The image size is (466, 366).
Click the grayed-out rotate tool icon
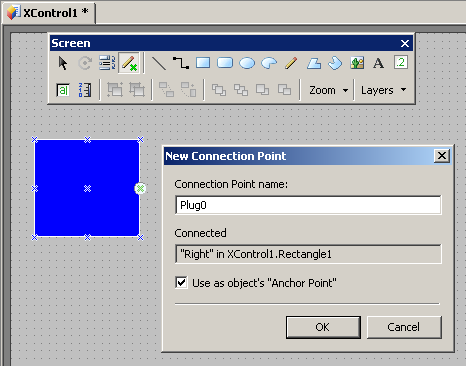[x=85, y=63]
